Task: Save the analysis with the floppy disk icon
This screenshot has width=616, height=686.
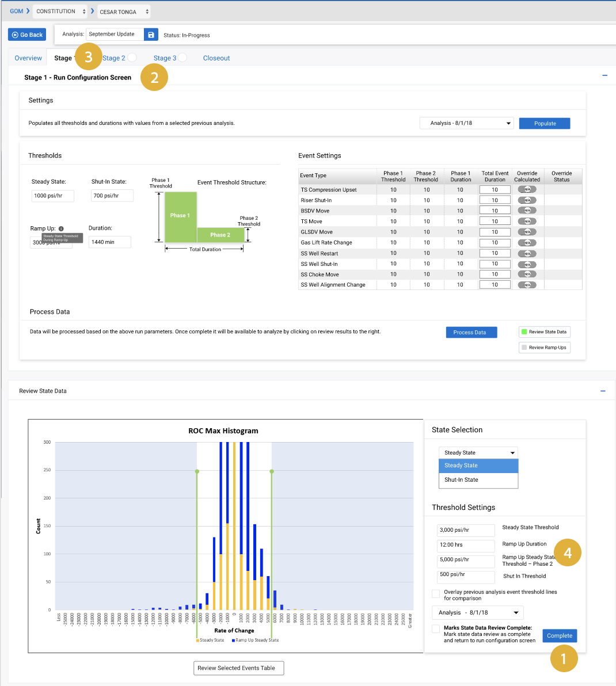Action: [x=151, y=35]
